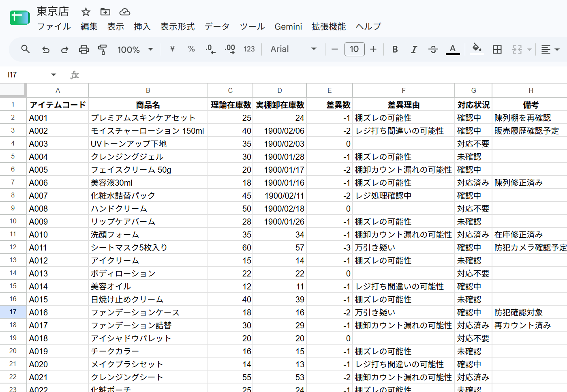Image resolution: width=567 pixels, height=392 pixels.
Task: Increase decimal places
Action: pyautogui.click(x=230, y=49)
